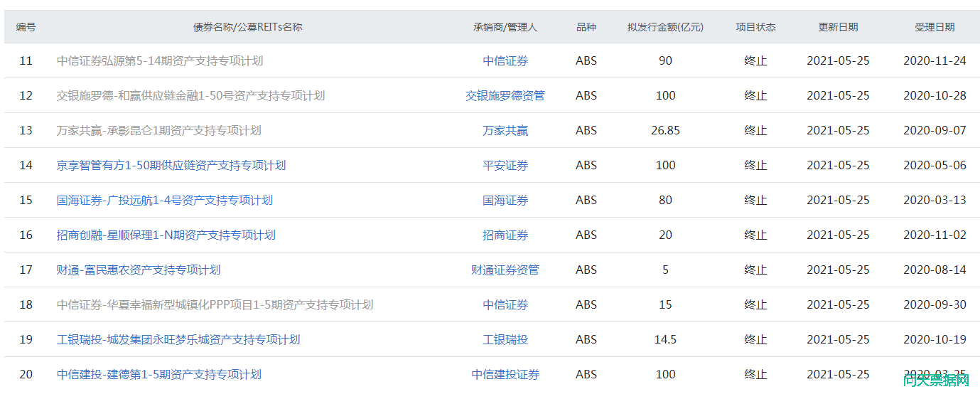Select amount cell 26.85

(665, 131)
